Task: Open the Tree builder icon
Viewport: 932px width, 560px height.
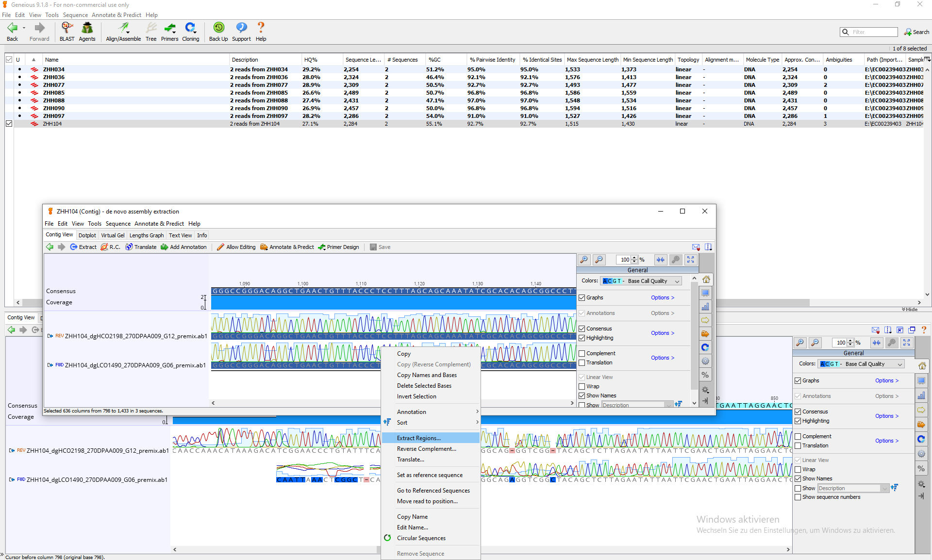Action: (x=151, y=32)
